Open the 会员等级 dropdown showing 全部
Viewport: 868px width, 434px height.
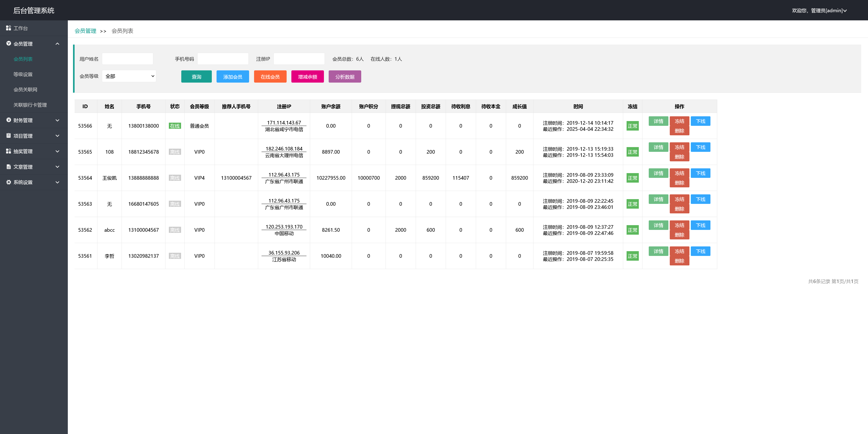click(x=129, y=76)
